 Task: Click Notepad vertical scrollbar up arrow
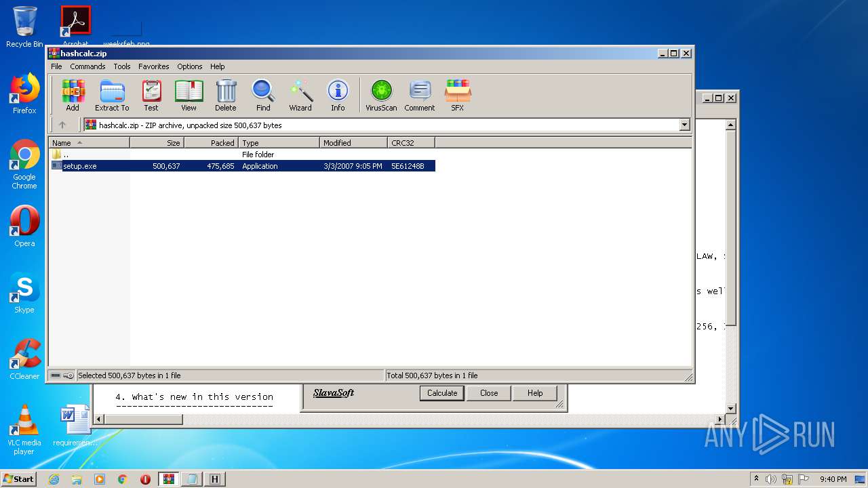(x=730, y=125)
